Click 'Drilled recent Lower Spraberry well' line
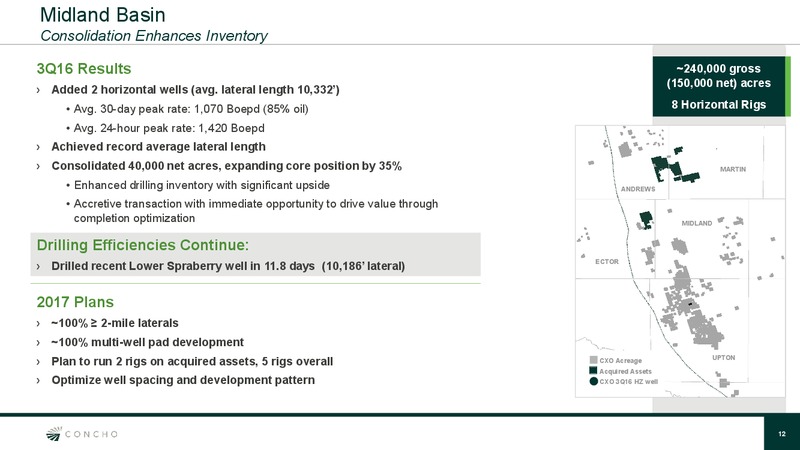Screen dimensions: 800x450 click(228, 266)
